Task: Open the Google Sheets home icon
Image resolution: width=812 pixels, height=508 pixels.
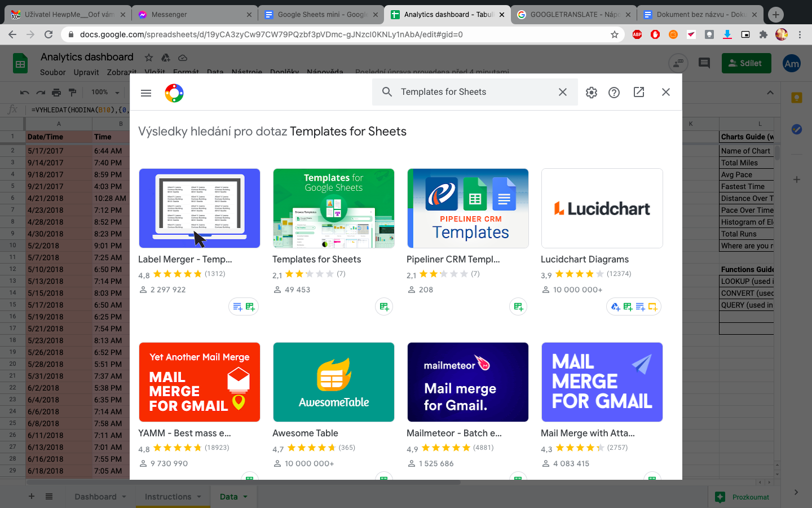Action: click(20, 63)
